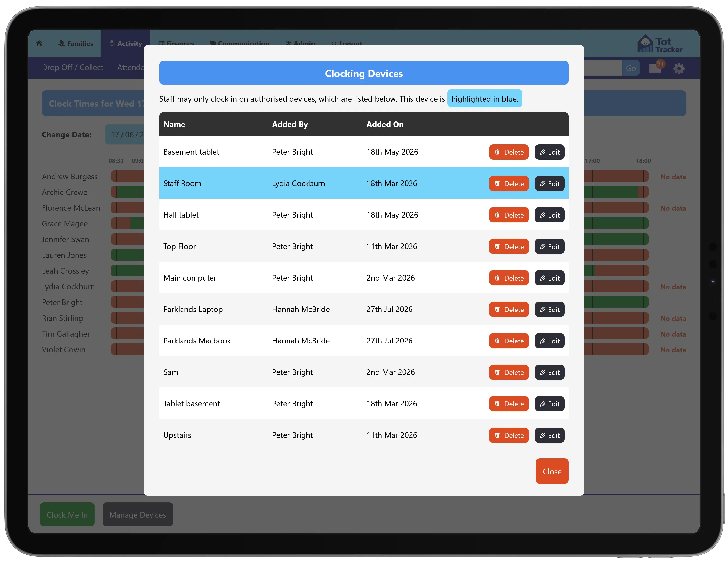Delete the Tablet basement device
Viewport: 728px width, 563px height.
509,404
